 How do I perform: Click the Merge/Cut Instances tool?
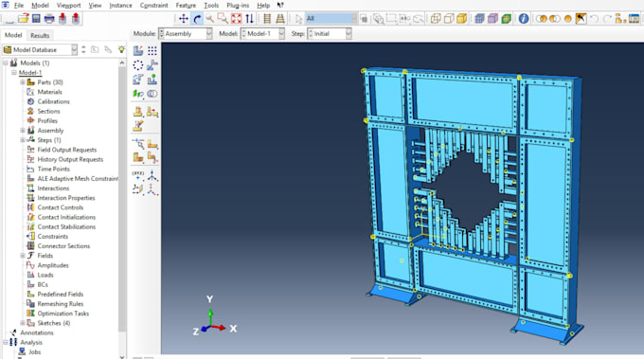coord(152,94)
